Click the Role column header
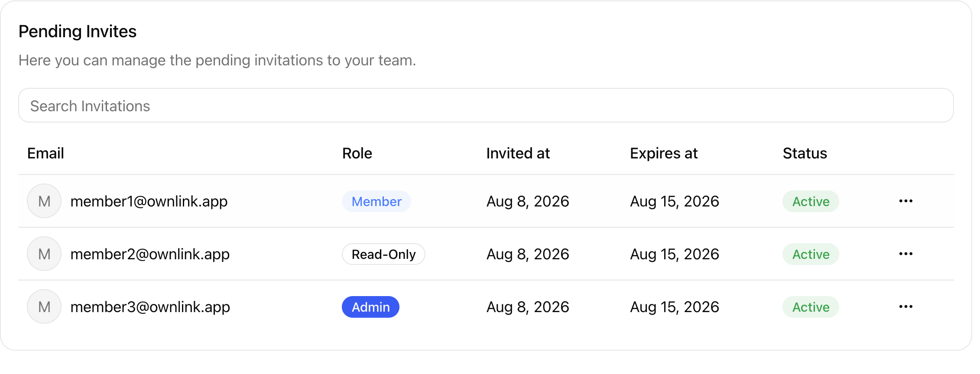The height and width of the screenshot is (374, 980). point(357,153)
